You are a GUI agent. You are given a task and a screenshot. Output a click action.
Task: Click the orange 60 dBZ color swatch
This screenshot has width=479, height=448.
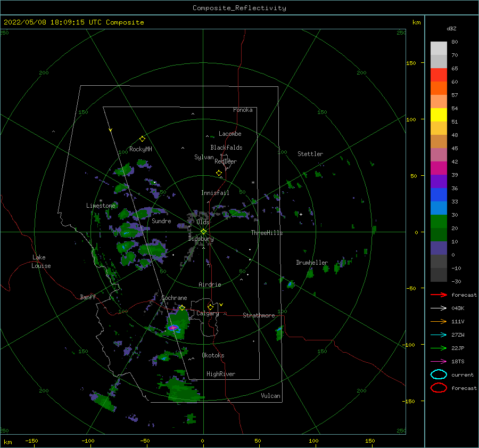(439, 88)
